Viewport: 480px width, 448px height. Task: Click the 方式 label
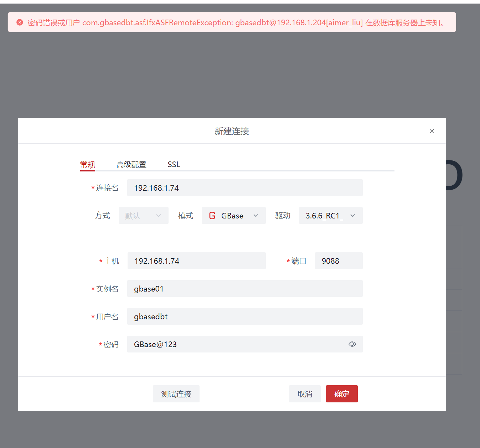tap(102, 216)
